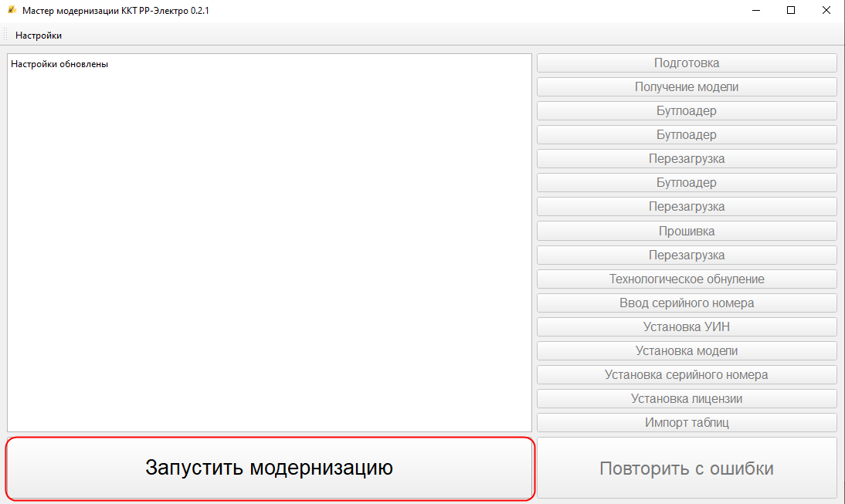
Task: Select the Установка серийного номера button
Action: point(687,375)
